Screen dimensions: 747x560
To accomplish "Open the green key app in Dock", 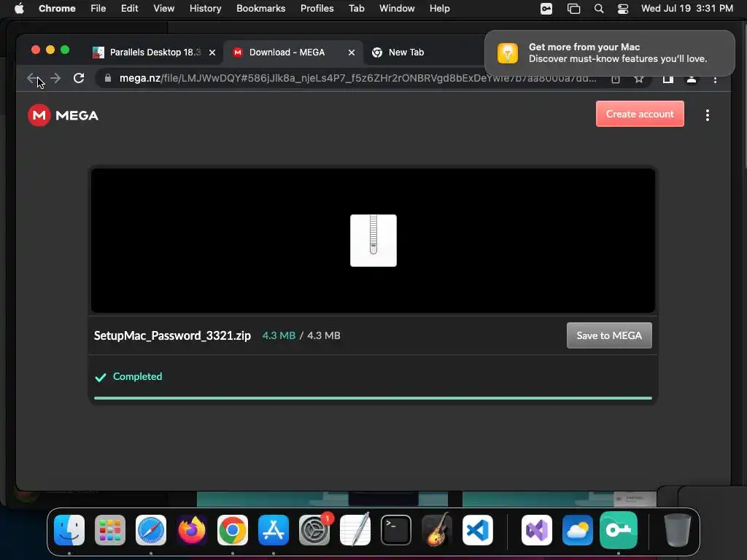I will point(619,530).
